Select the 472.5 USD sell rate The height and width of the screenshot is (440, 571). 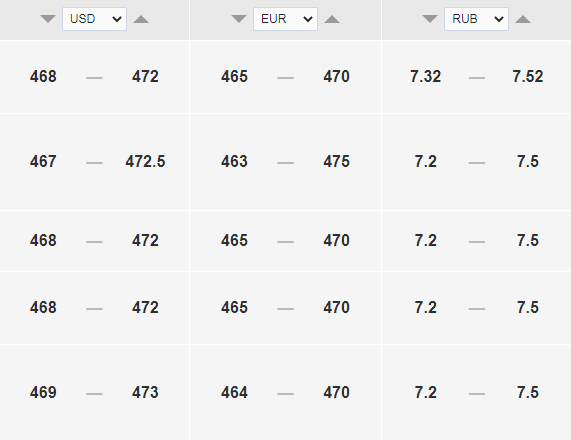coord(145,161)
